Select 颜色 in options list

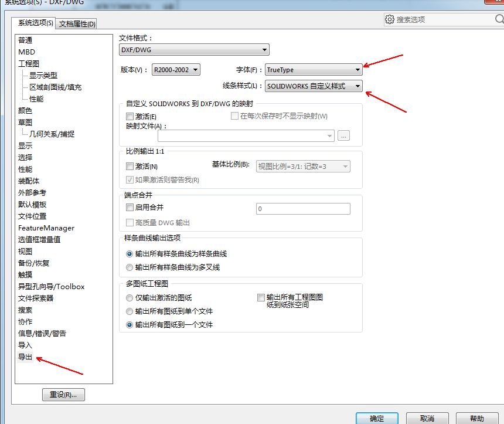tap(25, 111)
